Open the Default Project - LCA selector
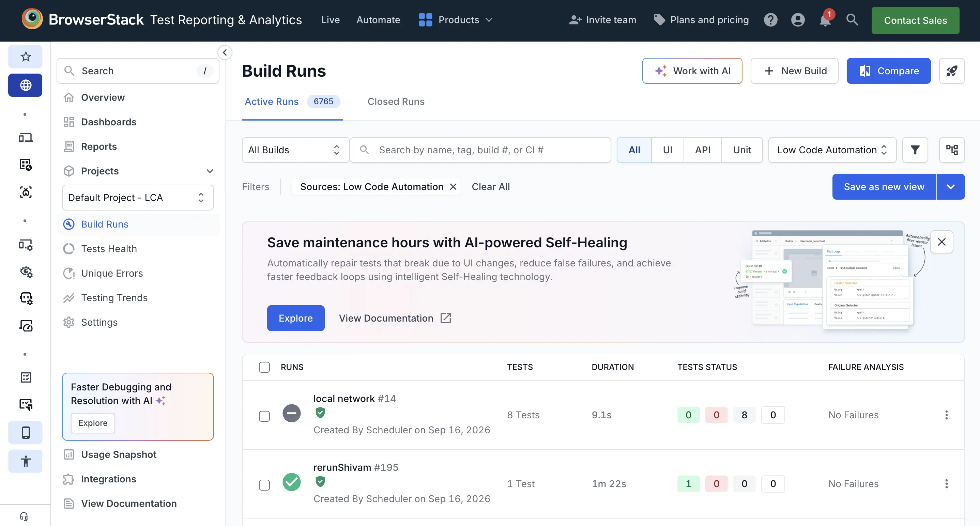The image size is (980, 526). tap(138, 197)
